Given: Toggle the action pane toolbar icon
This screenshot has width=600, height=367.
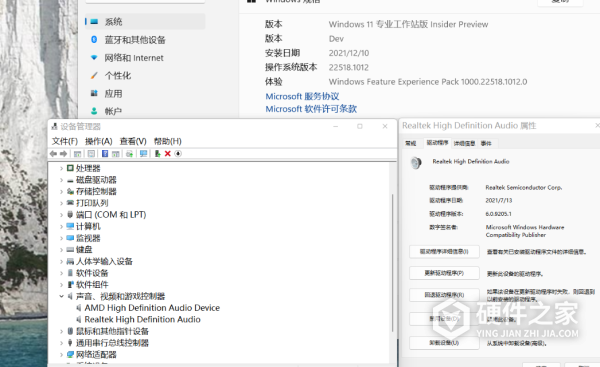Looking at the screenshot, I should [x=116, y=153].
